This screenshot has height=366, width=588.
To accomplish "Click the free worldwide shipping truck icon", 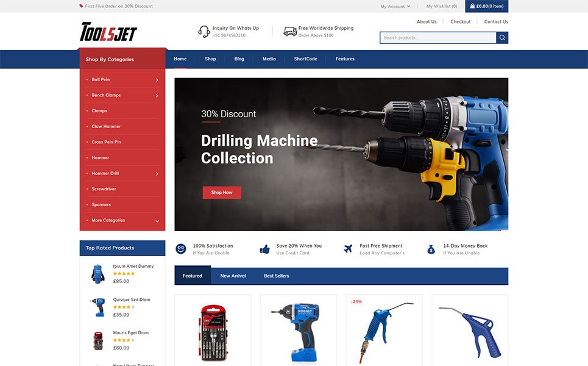I will pos(289,30).
